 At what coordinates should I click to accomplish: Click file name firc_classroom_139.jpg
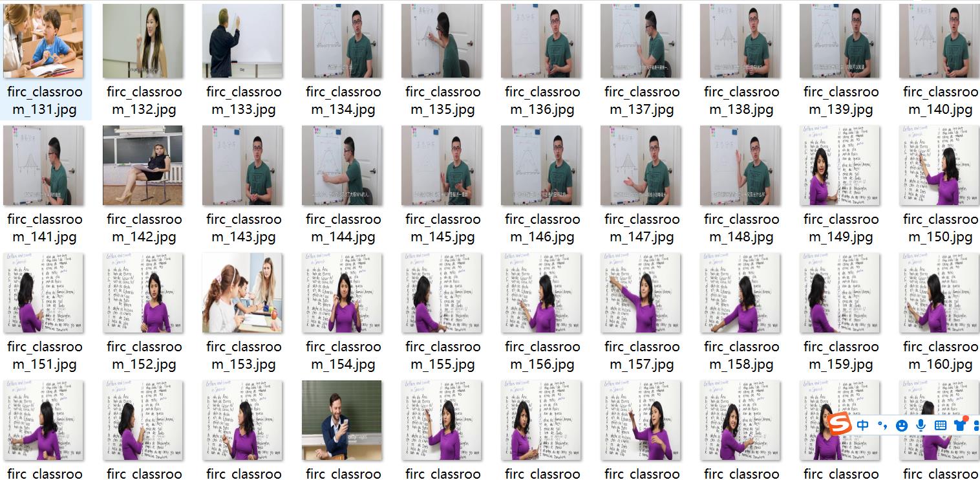pos(841,100)
